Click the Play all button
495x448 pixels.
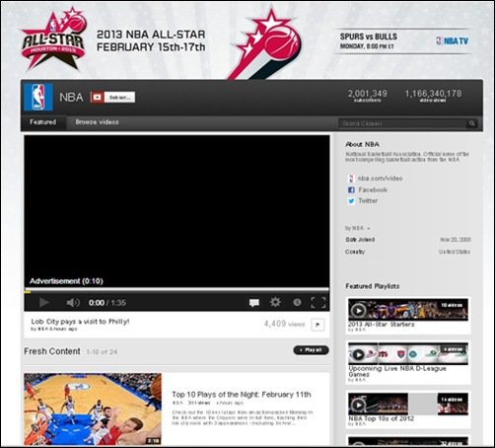[311, 350]
